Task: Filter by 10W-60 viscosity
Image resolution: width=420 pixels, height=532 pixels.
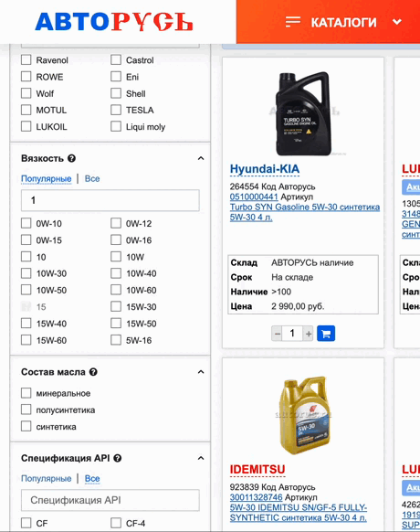Action: coord(116,290)
